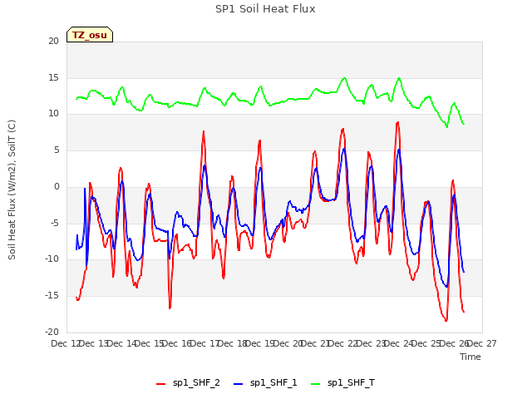Click the Soil Heat Flux y-axis title

click(12, 190)
